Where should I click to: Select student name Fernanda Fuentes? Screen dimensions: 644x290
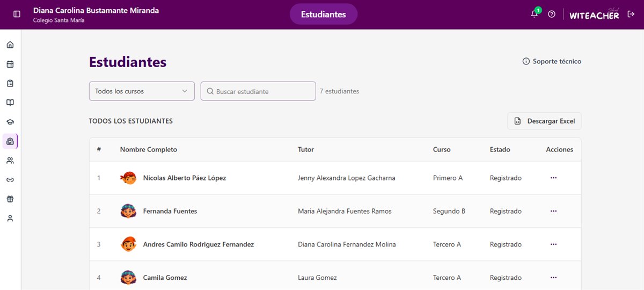click(x=170, y=211)
